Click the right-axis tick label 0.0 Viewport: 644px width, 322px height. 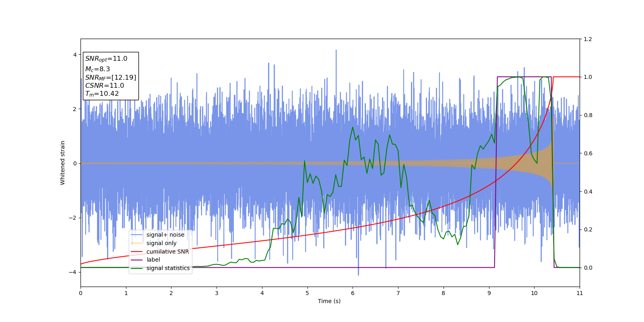click(x=588, y=268)
